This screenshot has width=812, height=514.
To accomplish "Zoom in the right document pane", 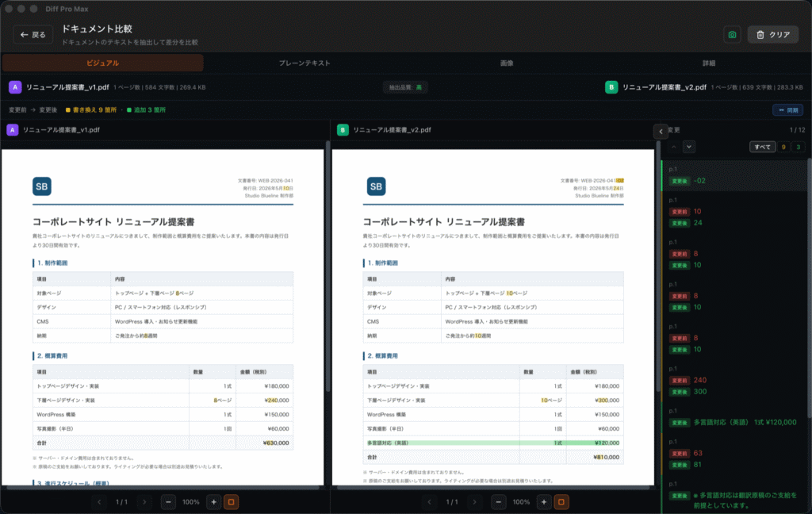I will coord(544,502).
